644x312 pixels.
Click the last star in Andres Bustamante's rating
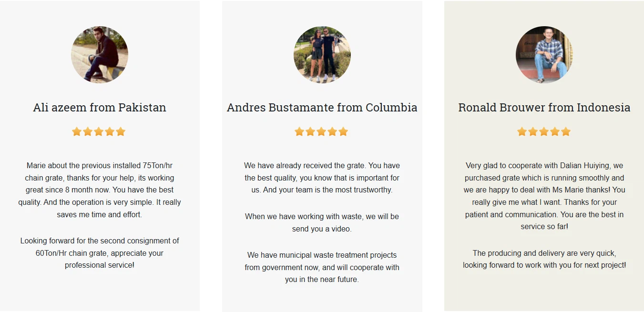[343, 131]
